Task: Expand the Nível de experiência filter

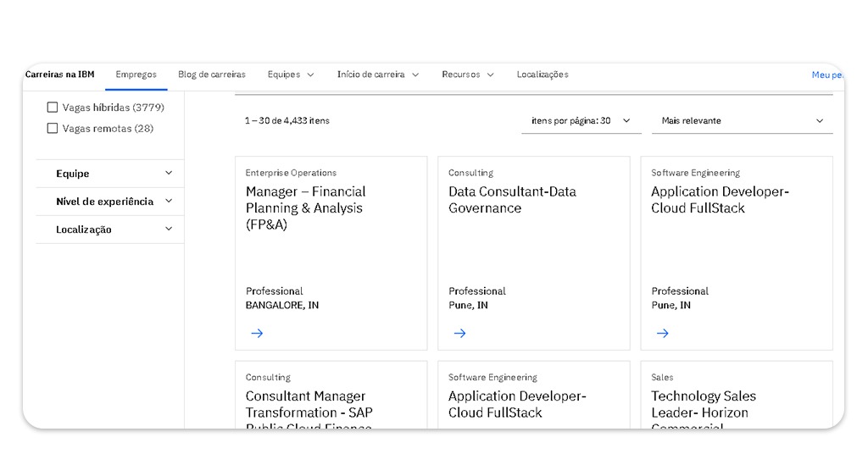Action: pyautogui.click(x=110, y=202)
